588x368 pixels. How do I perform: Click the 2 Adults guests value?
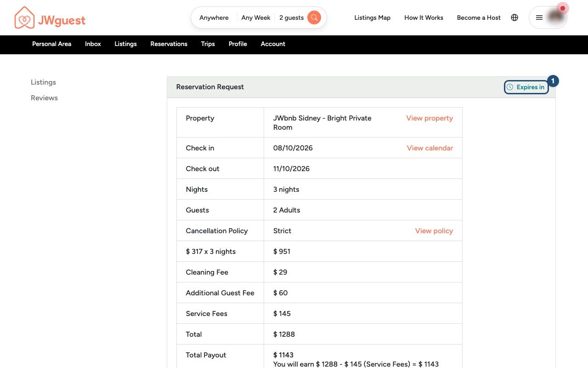287,210
